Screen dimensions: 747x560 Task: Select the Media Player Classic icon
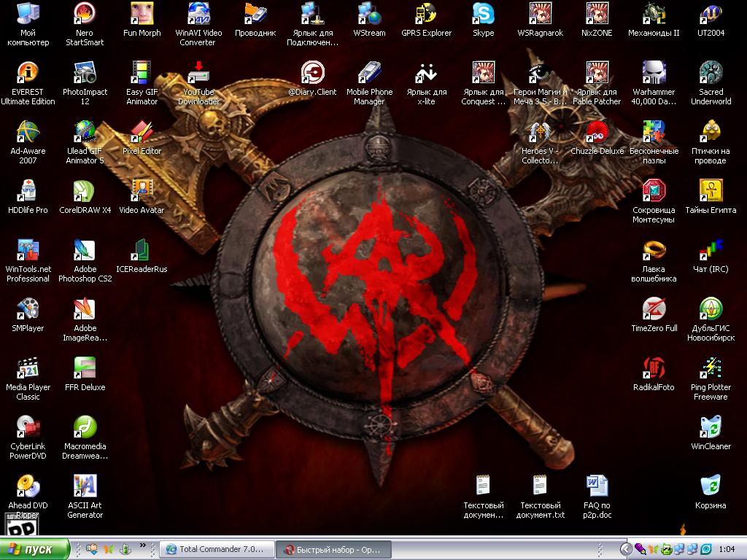tap(28, 368)
